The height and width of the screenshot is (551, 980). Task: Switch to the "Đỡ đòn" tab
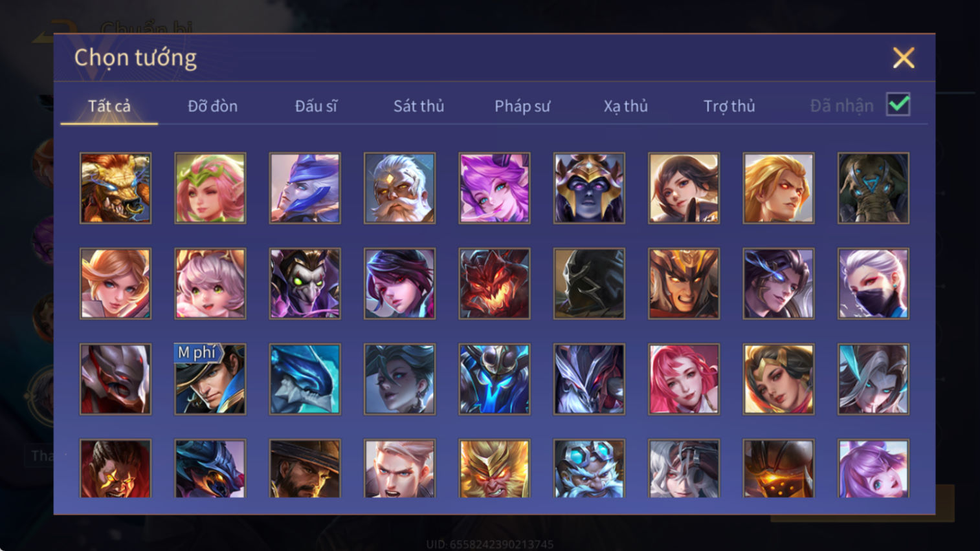[212, 106]
